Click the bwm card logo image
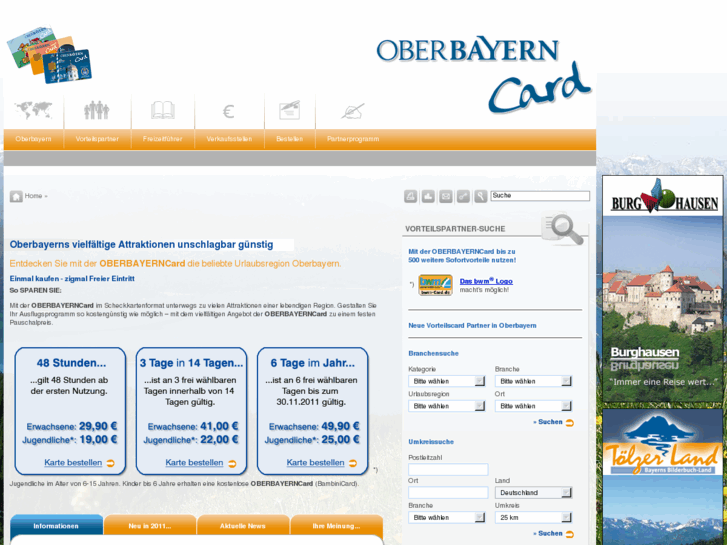 point(435,285)
